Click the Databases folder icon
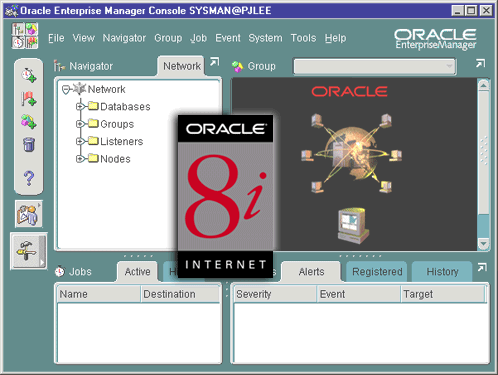 94,106
